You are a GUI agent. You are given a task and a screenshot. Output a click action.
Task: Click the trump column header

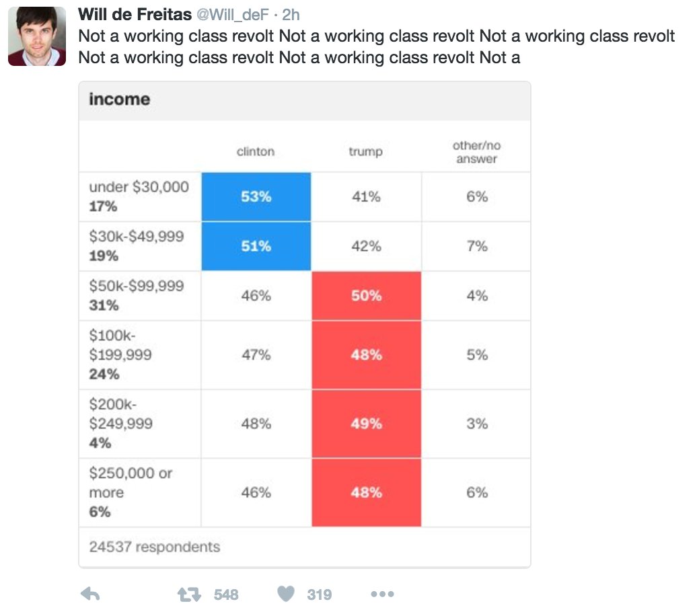(365, 152)
